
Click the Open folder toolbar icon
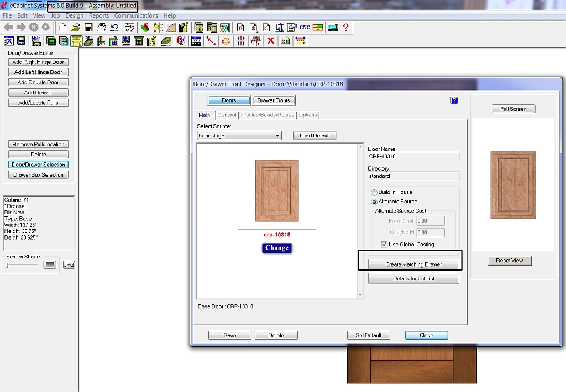[x=75, y=27]
